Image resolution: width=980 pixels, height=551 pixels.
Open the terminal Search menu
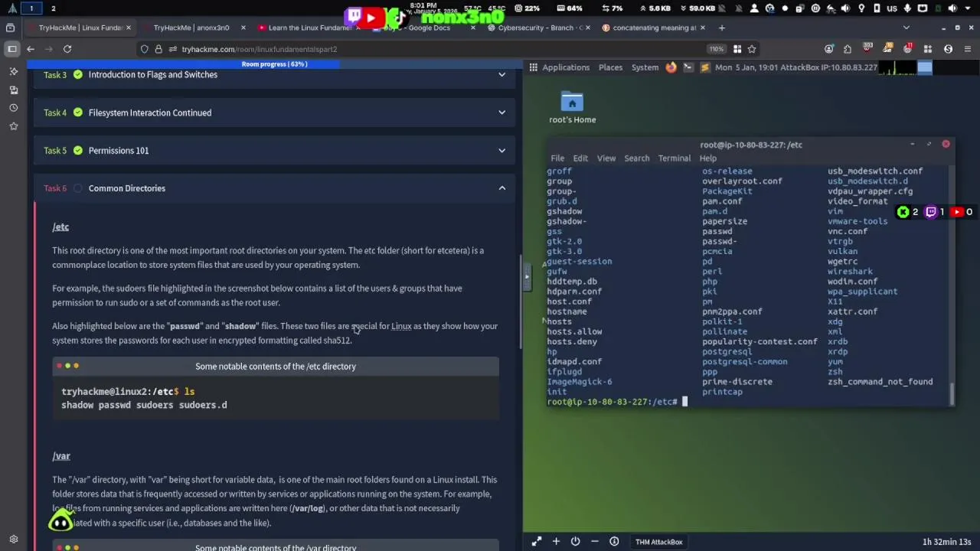[x=636, y=158]
